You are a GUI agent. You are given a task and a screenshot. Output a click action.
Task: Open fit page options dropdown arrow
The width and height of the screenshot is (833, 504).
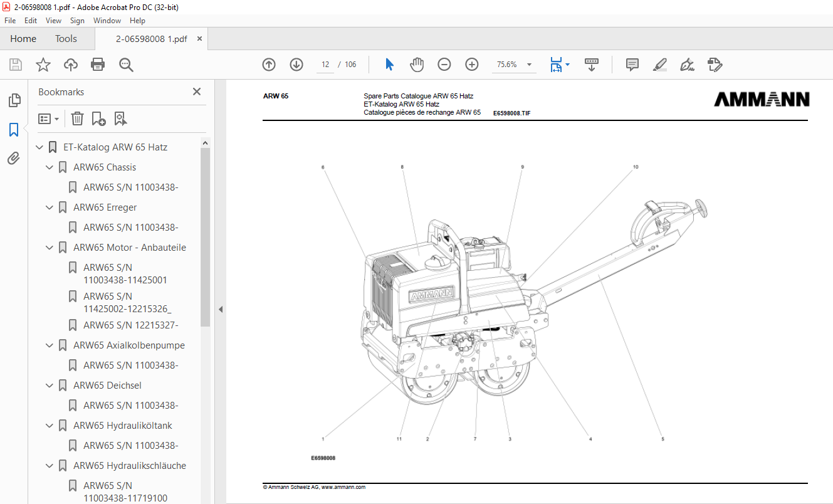point(567,65)
